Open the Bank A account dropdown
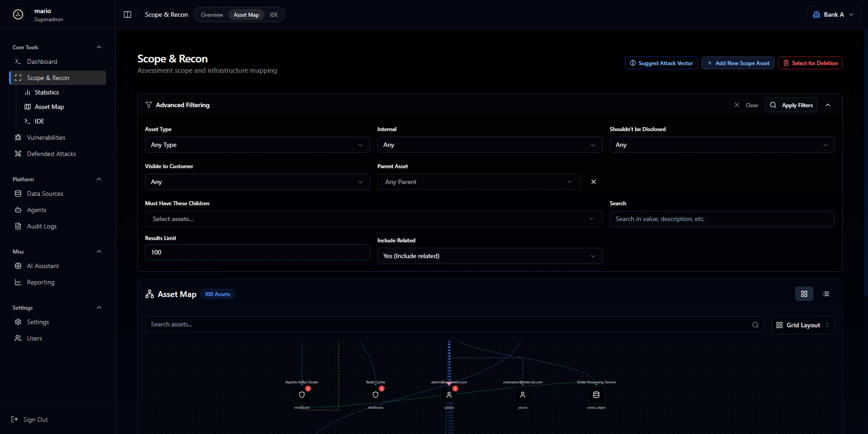The height and width of the screenshot is (434, 868). (833, 14)
